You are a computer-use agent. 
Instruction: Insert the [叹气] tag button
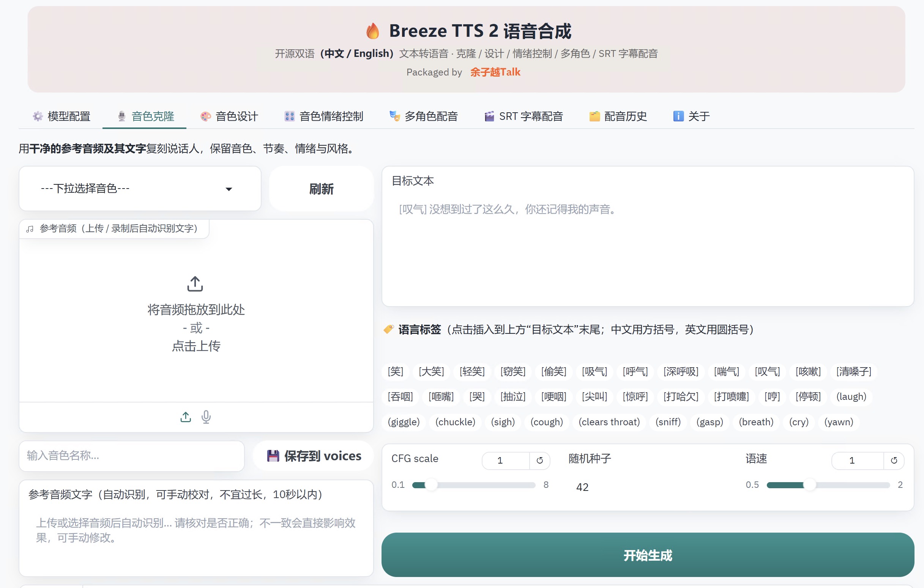[767, 371]
